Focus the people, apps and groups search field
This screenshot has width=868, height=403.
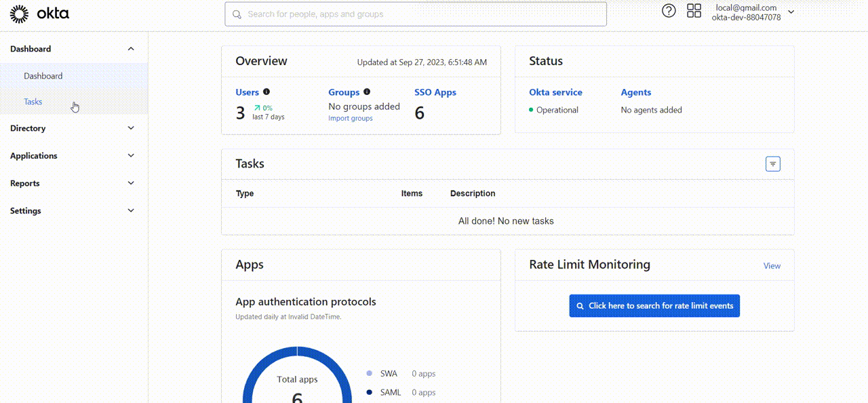point(420,14)
